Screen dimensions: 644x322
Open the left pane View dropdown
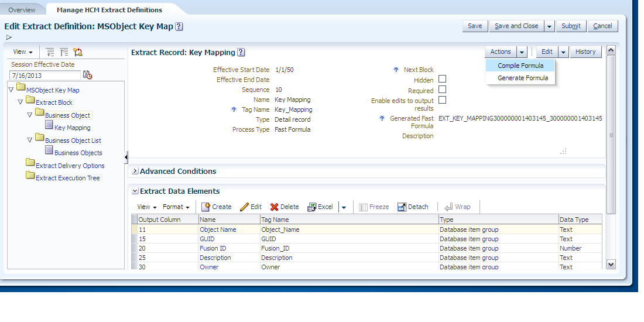coord(23,52)
